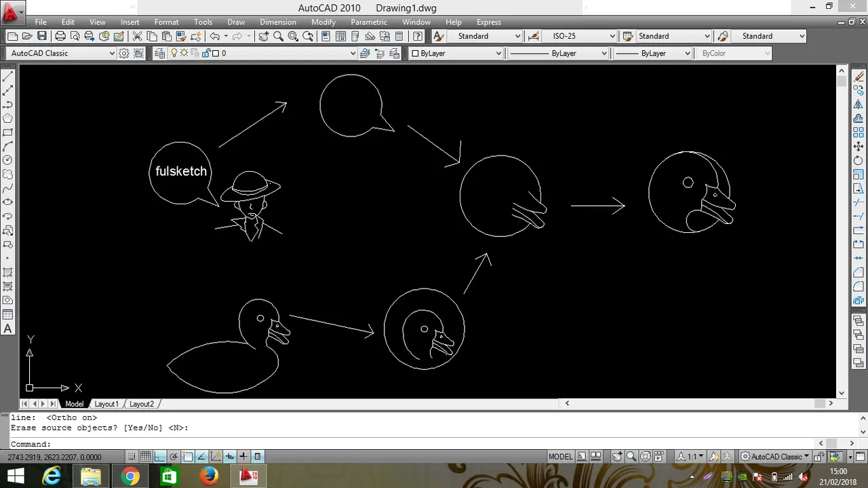Toggle Ortho Mode in status bar
Viewport: 868px width, 488px height.
pyautogui.click(x=159, y=457)
